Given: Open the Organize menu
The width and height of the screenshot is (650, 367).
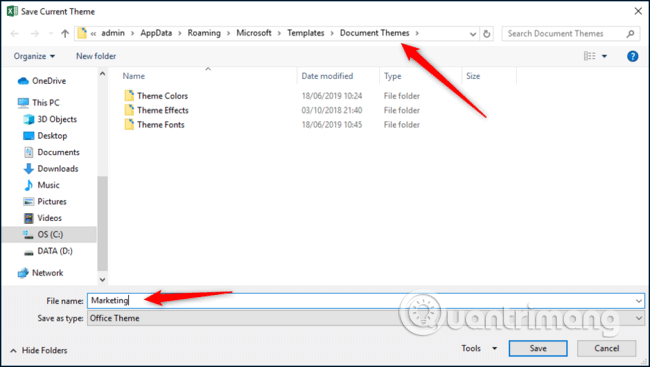Looking at the screenshot, I should [34, 56].
